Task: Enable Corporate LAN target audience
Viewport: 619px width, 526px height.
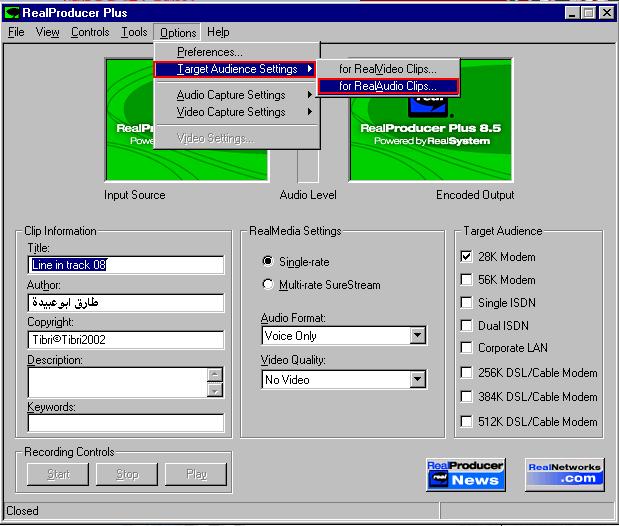Action: point(466,348)
